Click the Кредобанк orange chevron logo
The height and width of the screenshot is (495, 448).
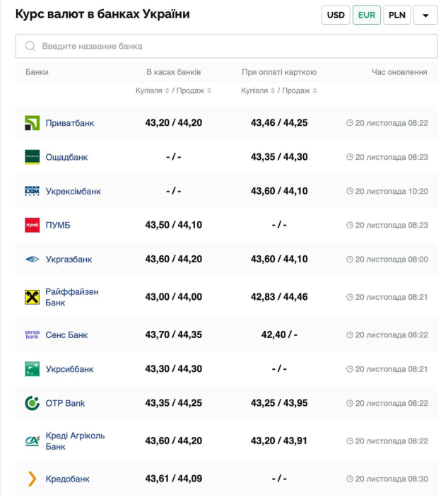pyautogui.click(x=33, y=479)
